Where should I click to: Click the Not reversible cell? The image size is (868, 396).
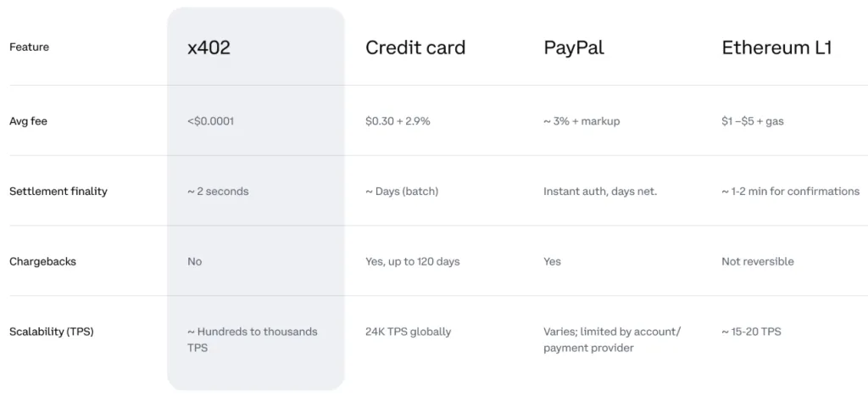click(x=758, y=261)
